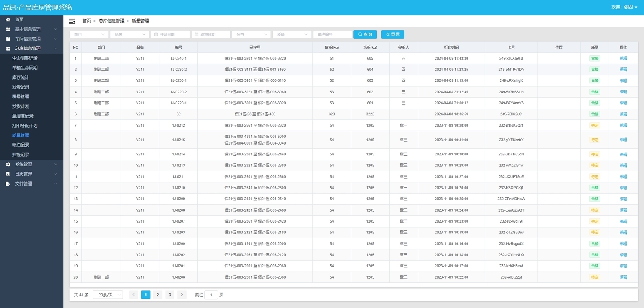Open the 品名 filter dropdown
Viewport: 644px width, 308px height.
click(x=130, y=34)
